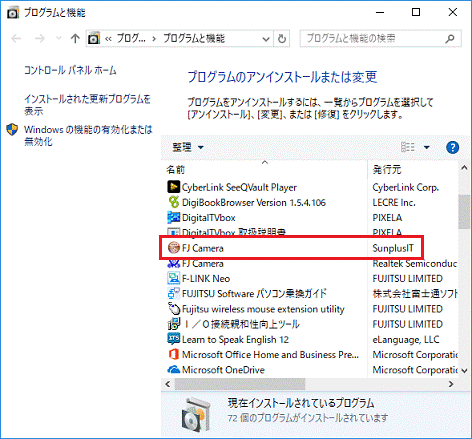Expand the address bar history dropdown

click(x=266, y=39)
